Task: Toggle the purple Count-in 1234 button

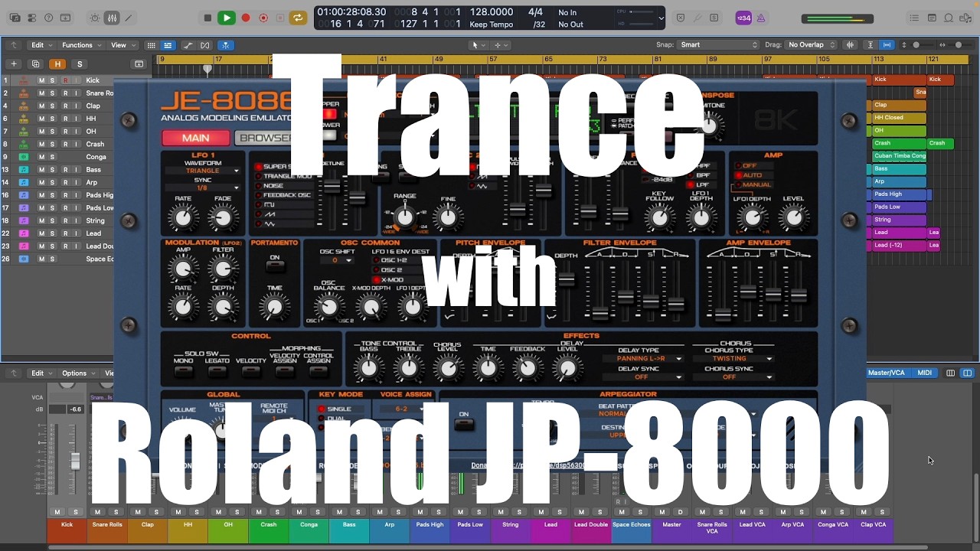Action: tap(743, 18)
